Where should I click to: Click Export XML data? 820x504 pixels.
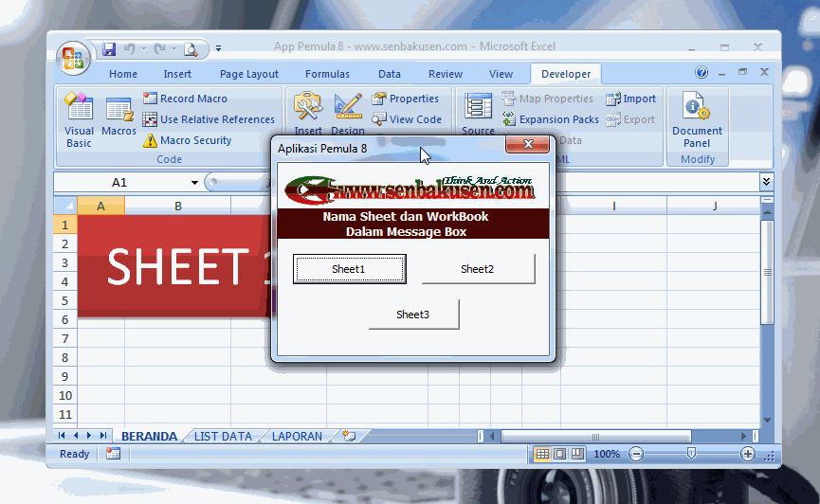630,119
